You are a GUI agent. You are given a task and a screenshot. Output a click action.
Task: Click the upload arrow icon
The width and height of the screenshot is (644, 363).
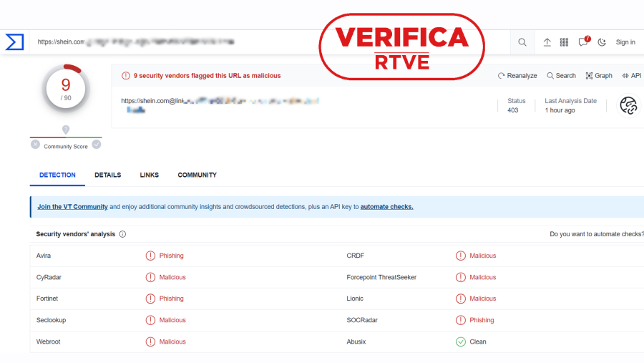tap(547, 42)
